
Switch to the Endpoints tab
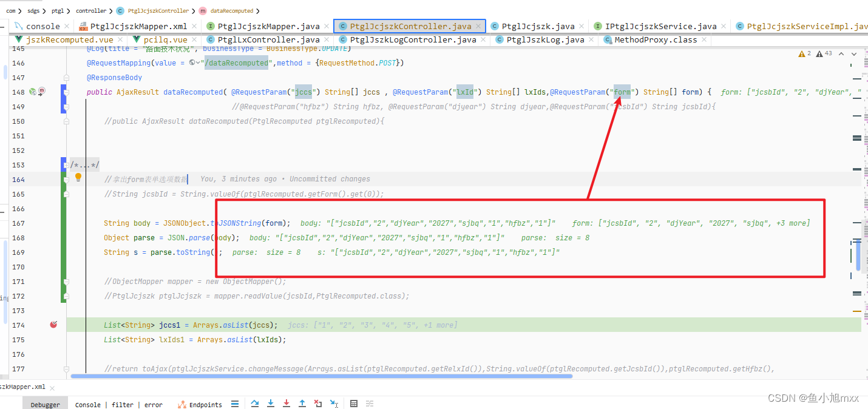[x=200, y=404]
